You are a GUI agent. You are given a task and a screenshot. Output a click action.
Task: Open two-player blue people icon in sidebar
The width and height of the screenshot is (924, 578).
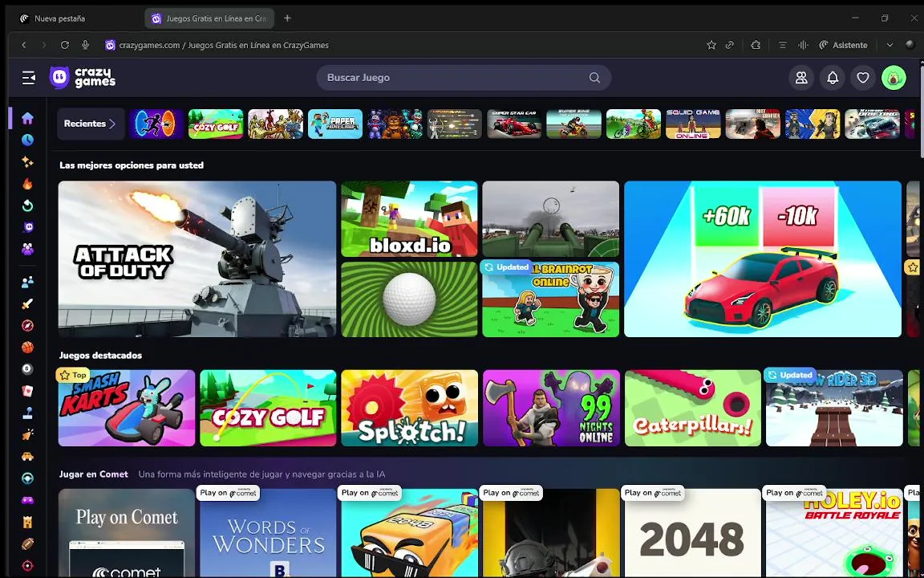coord(27,282)
